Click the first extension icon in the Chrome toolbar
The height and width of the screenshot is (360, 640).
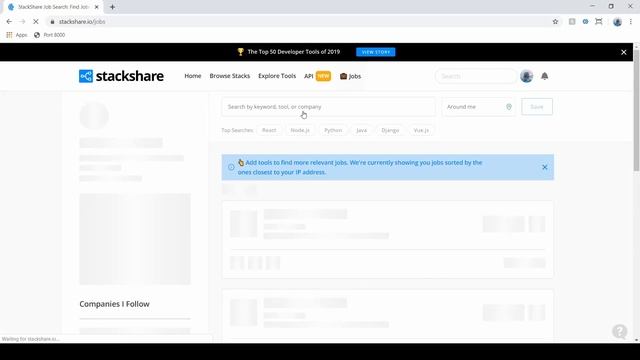coord(572,22)
